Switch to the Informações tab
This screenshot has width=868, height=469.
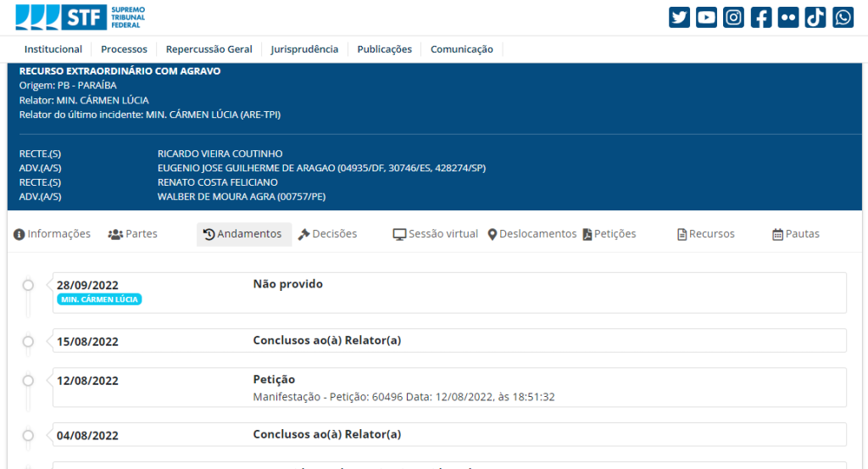tap(52, 234)
